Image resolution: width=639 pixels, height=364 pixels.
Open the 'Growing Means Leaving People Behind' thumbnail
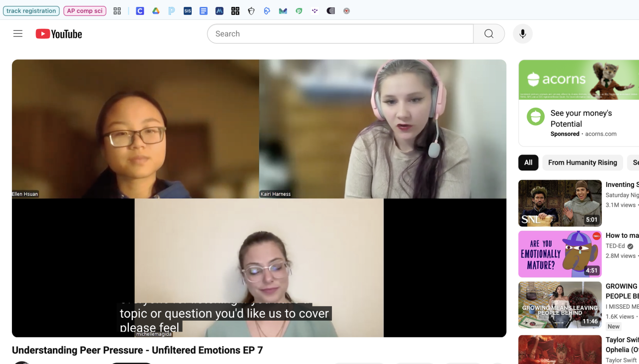coord(560,305)
